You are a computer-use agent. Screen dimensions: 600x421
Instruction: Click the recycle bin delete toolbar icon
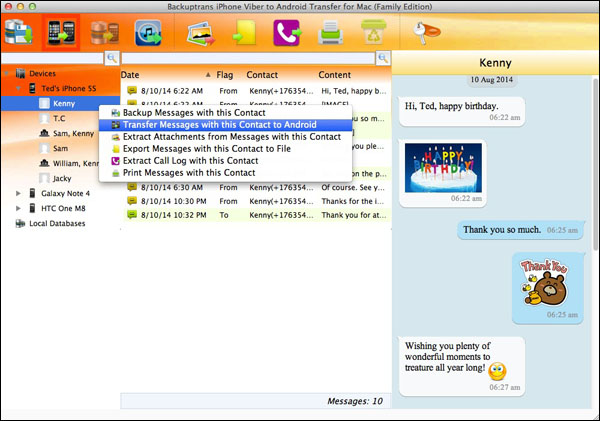click(x=374, y=32)
